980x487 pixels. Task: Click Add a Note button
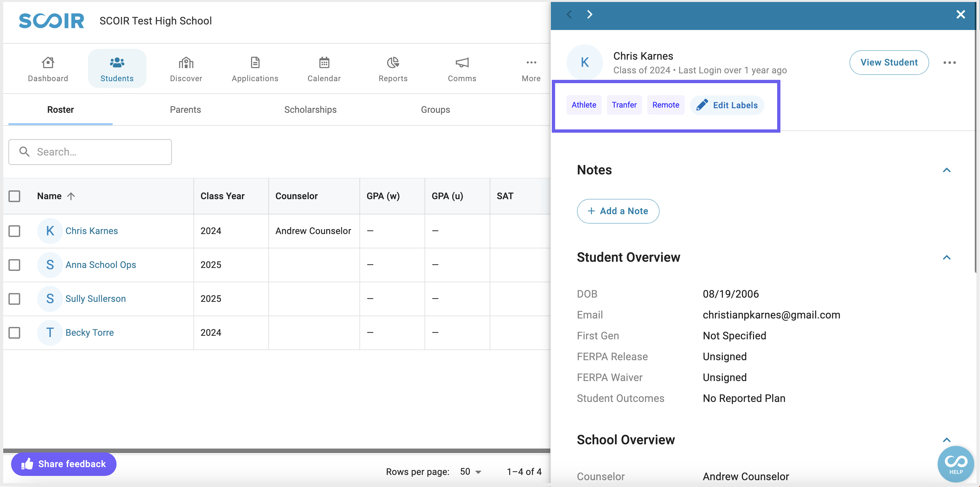tap(618, 210)
